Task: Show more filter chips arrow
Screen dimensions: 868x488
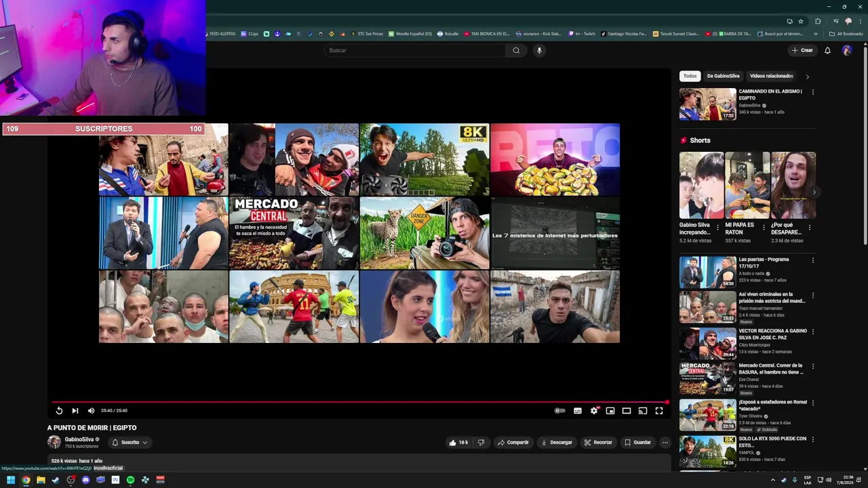Action: point(807,77)
